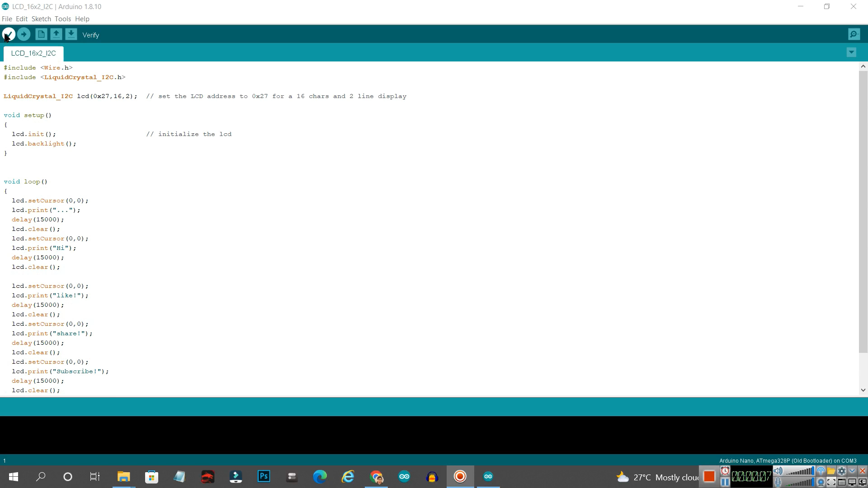Select the LCD_16x2_I2C sketch tab
868x488 pixels.
point(33,53)
